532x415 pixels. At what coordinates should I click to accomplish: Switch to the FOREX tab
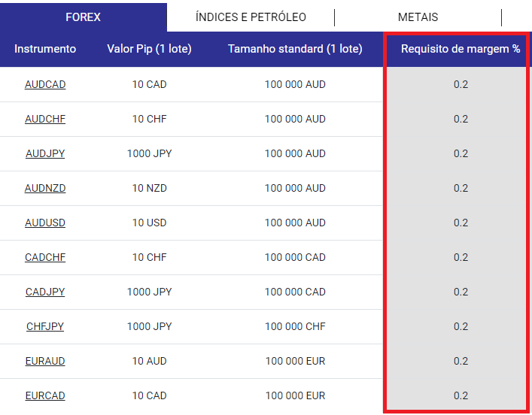click(x=83, y=17)
